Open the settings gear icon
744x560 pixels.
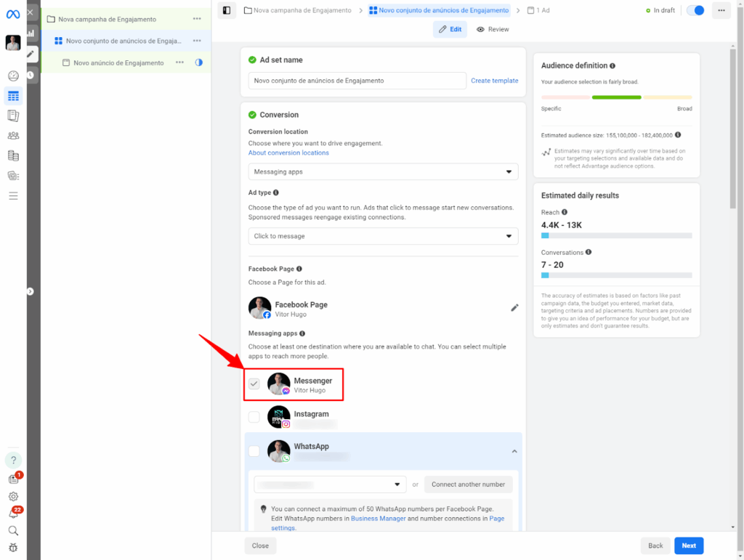tap(13, 497)
